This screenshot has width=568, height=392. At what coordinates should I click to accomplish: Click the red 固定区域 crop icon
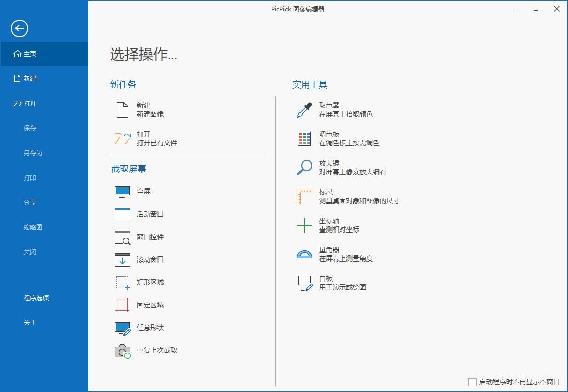pos(122,305)
